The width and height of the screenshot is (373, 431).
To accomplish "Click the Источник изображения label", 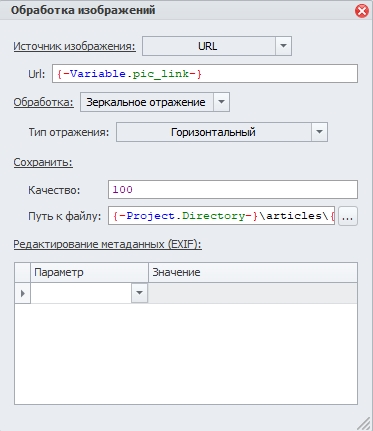I will click(74, 46).
